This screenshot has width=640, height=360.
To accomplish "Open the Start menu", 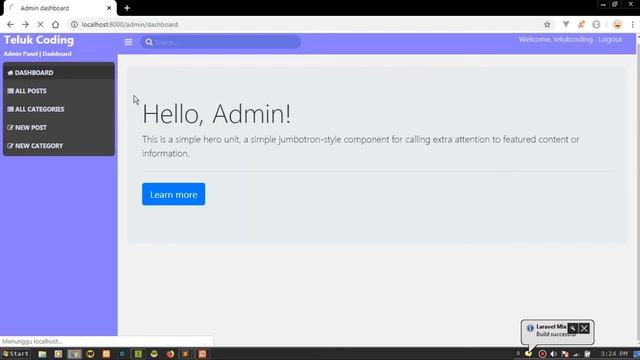I will (x=16, y=354).
